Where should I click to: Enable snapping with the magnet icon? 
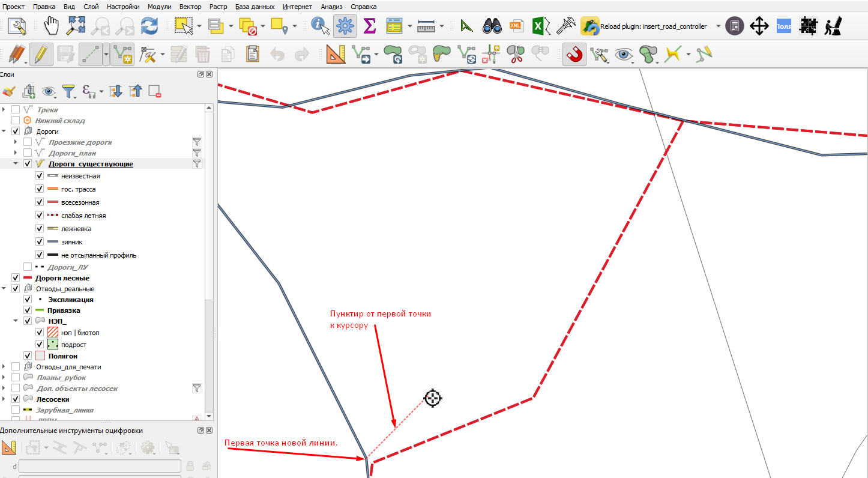(x=574, y=55)
